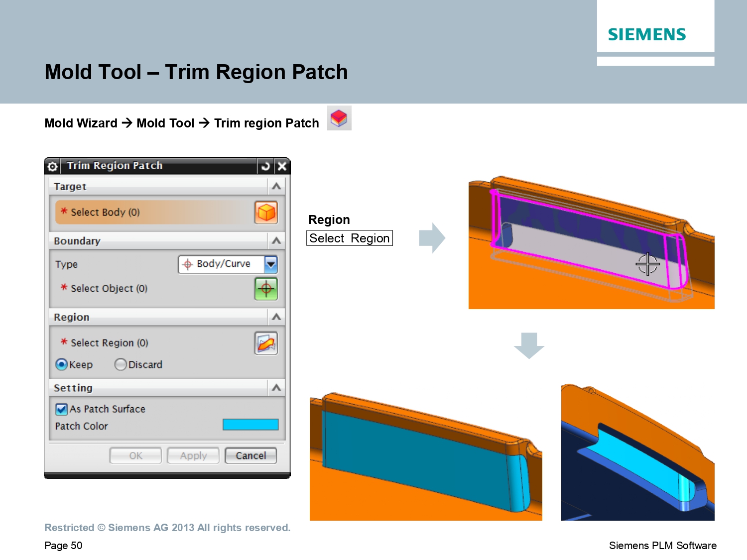Click the Siemens logo

click(x=647, y=34)
